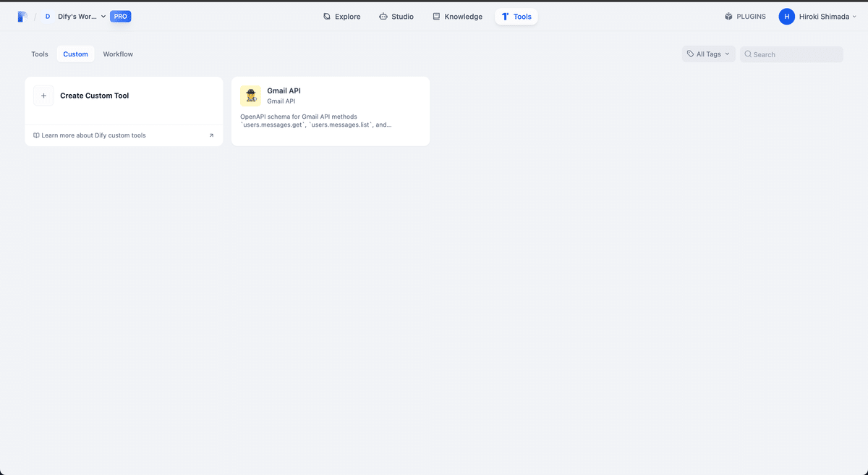
Task: Select the Custom tab
Action: point(75,54)
